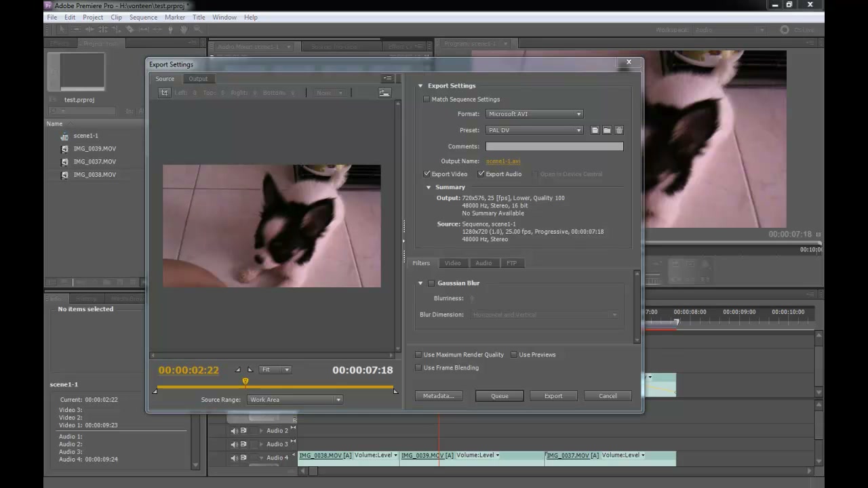Screen dimensions: 868x488
Task: Click the Set In Point triangle
Action: tap(238, 369)
